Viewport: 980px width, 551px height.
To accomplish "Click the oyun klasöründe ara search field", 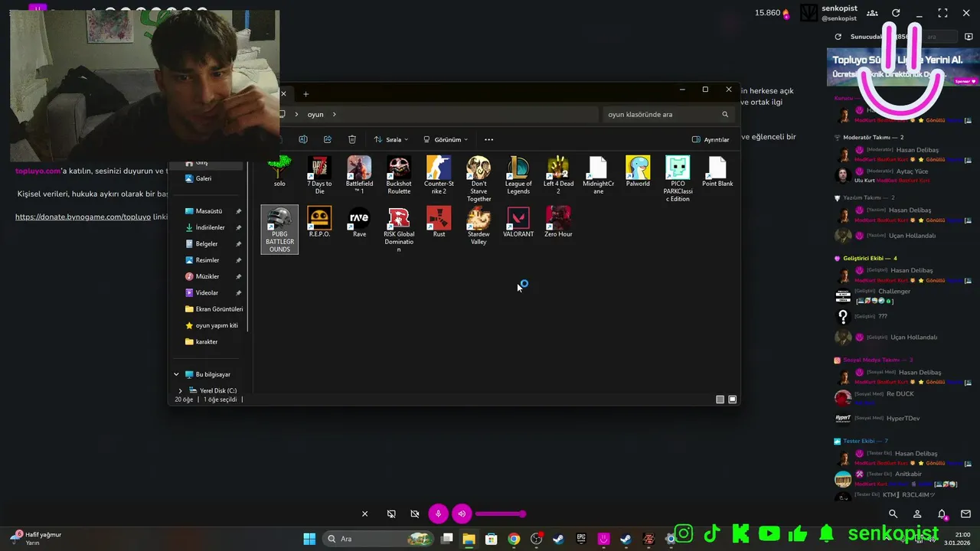I will point(668,114).
